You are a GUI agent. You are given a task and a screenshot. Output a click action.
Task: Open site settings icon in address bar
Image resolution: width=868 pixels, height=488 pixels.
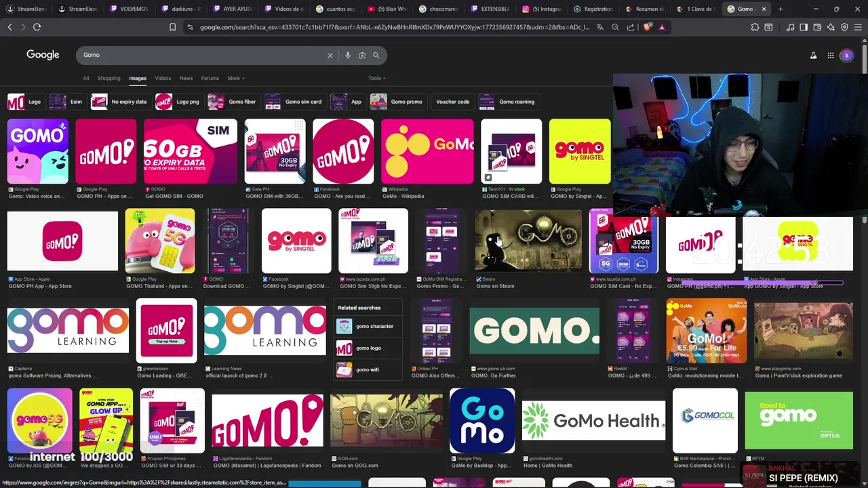pos(191,27)
